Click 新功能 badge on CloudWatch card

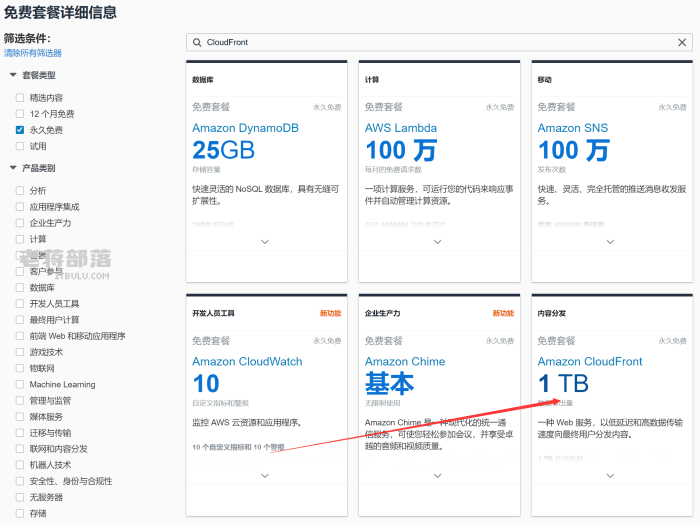(330, 313)
